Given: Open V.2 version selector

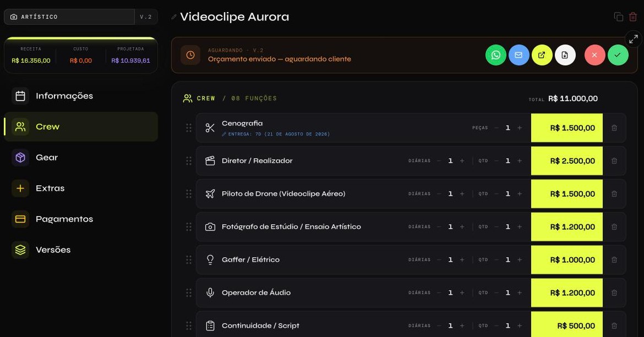Looking at the screenshot, I should (x=146, y=17).
